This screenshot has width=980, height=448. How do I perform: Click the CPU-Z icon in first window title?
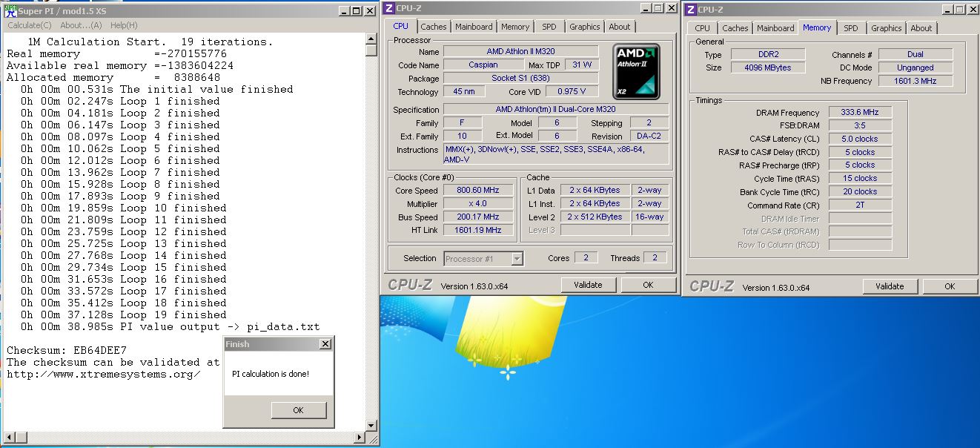(389, 8)
